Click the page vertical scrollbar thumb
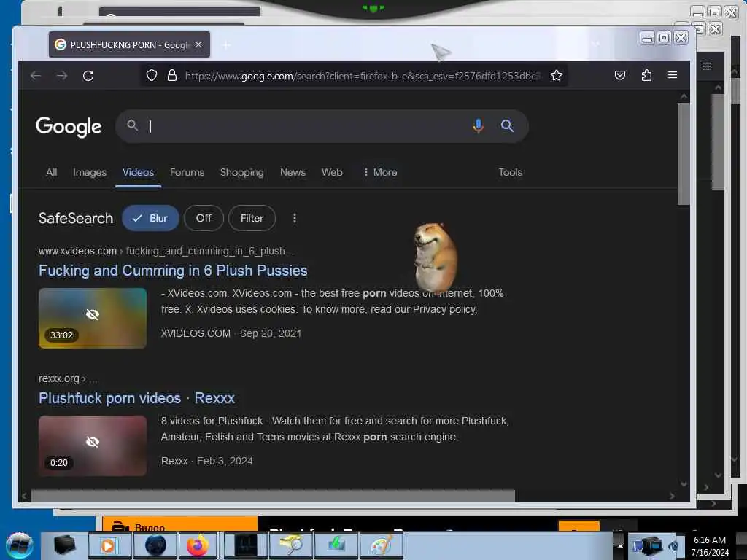 point(684,153)
